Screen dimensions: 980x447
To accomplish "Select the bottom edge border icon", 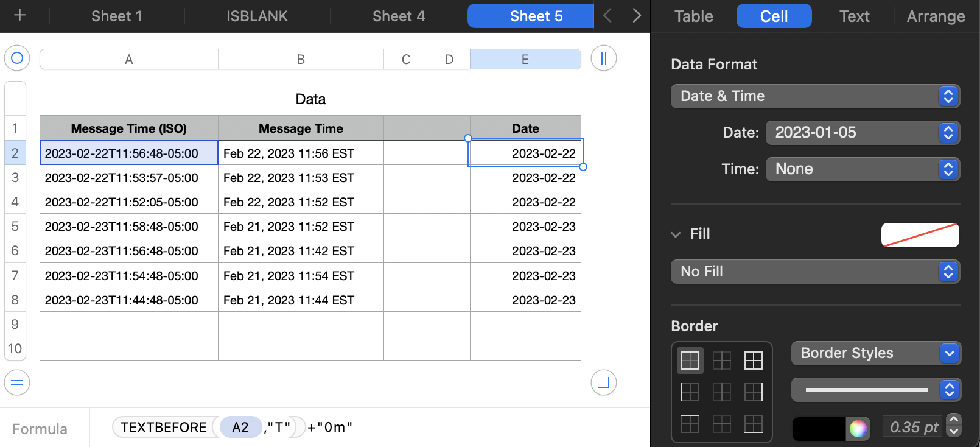I will [x=753, y=424].
